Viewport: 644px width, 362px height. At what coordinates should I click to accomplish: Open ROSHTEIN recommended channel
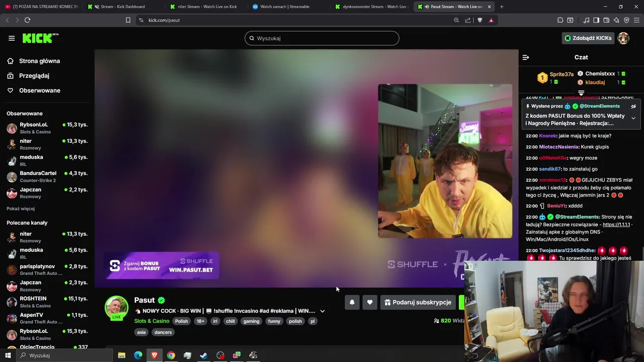[x=47, y=302]
